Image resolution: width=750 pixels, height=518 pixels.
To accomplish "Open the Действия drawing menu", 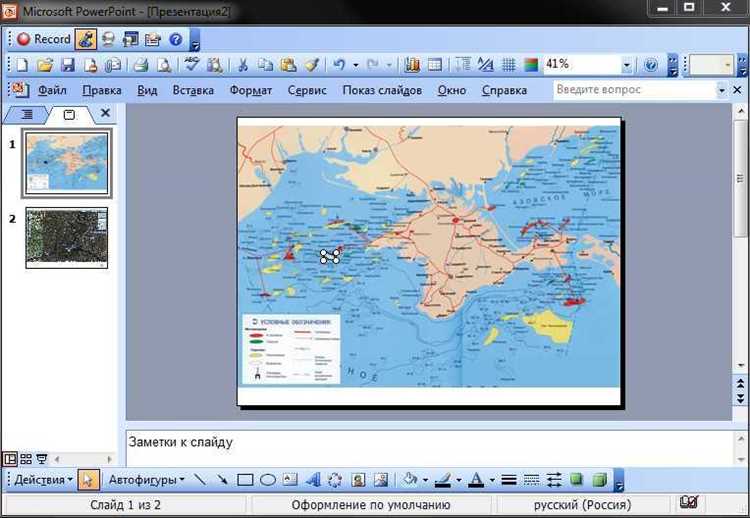I will click(42, 480).
